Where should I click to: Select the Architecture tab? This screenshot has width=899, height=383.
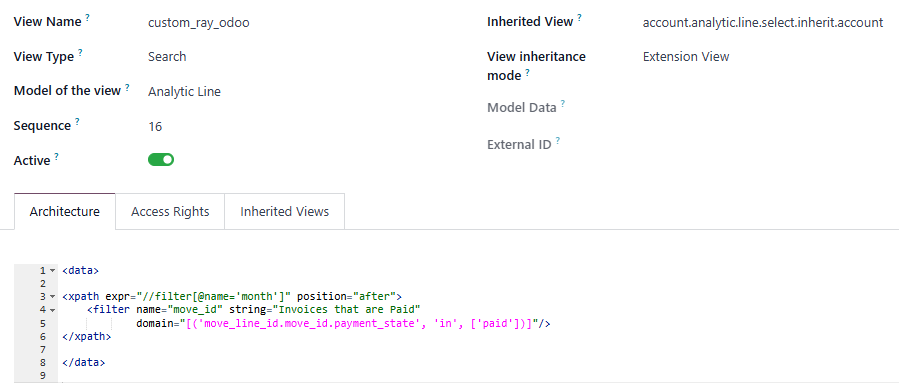65,212
